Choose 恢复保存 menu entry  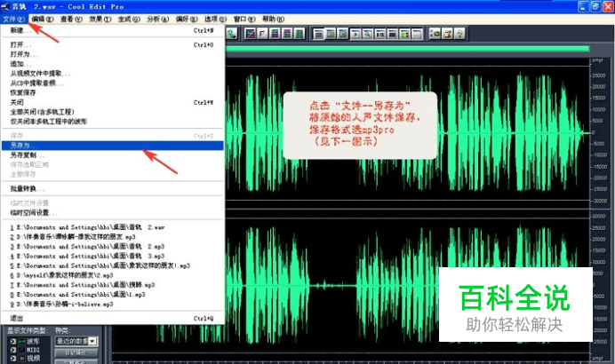(113, 92)
